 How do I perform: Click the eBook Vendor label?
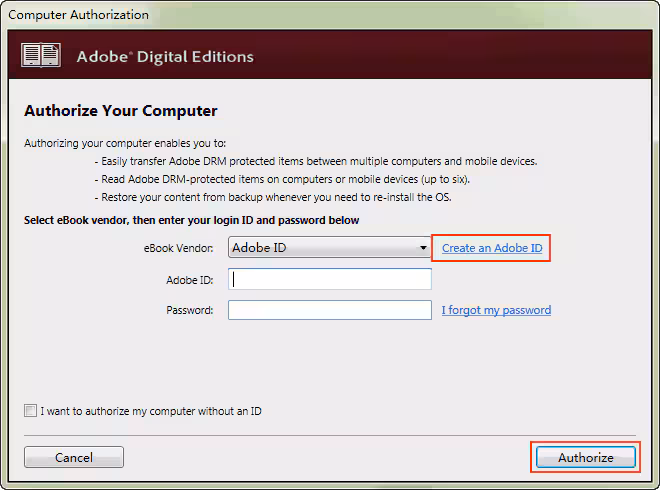click(x=179, y=248)
